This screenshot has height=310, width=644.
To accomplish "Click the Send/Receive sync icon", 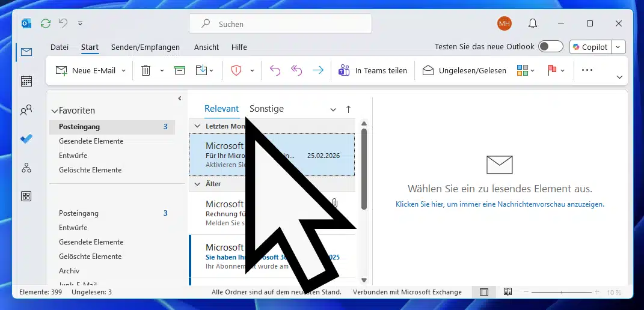I will pyautogui.click(x=45, y=23).
